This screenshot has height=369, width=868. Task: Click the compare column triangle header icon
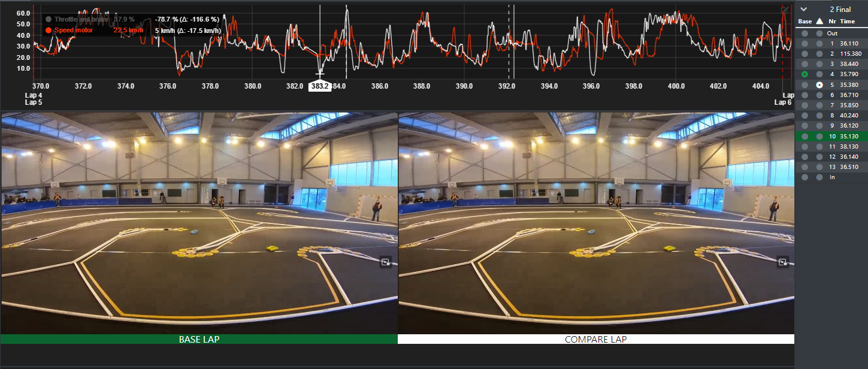(819, 22)
